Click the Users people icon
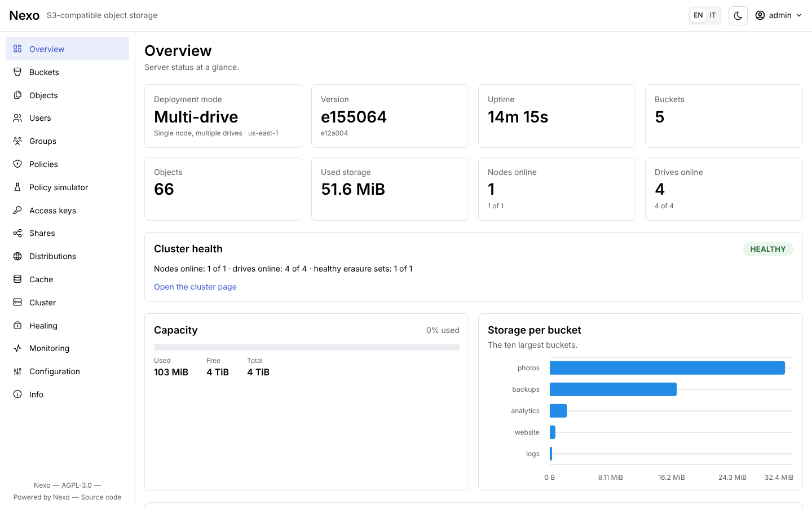The width and height of the screenshot is (812, 508). 17,118
